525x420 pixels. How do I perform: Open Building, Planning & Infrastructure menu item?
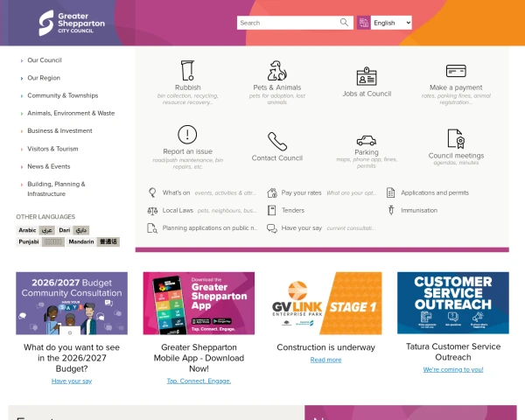point(56,189)
